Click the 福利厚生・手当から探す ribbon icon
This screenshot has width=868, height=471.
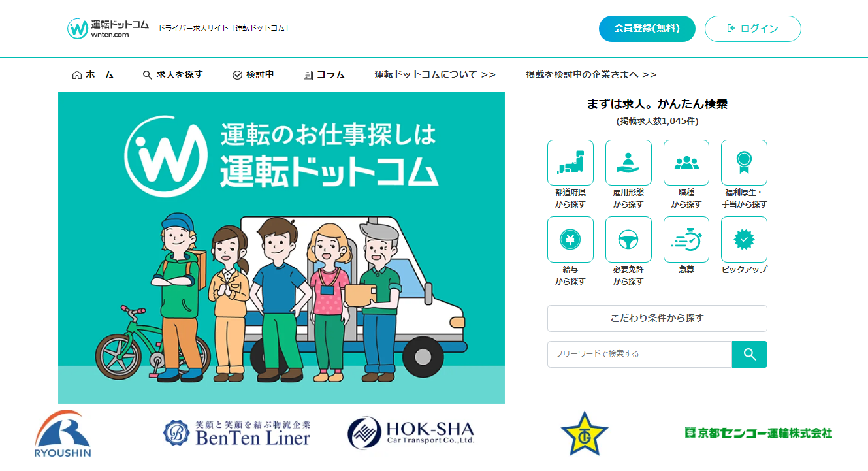(x=744, y=163)
